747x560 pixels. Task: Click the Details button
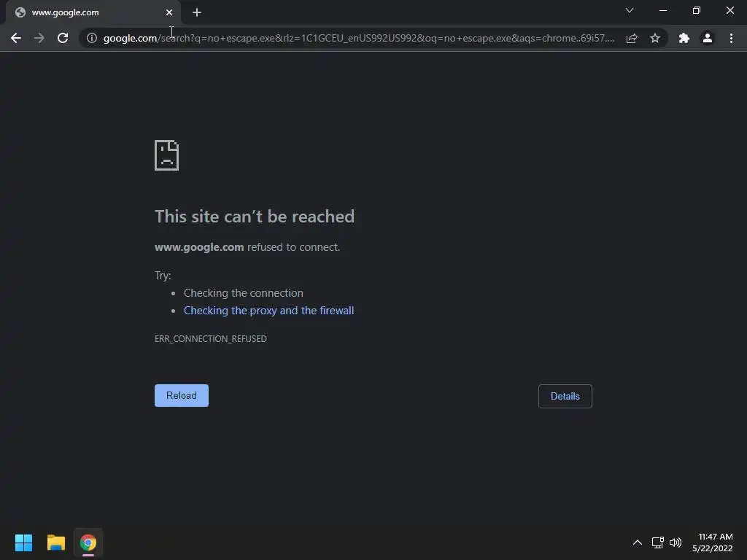[x=565, y=396]
